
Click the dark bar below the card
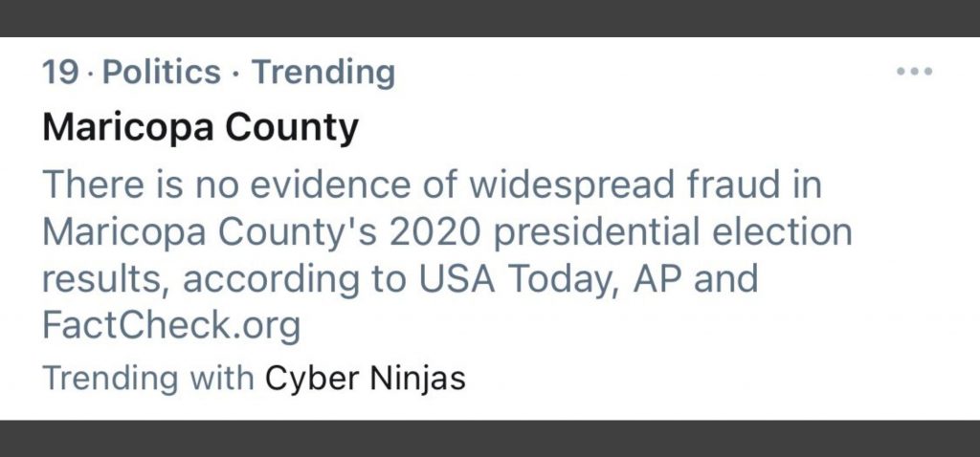click(x=490, y=438)
